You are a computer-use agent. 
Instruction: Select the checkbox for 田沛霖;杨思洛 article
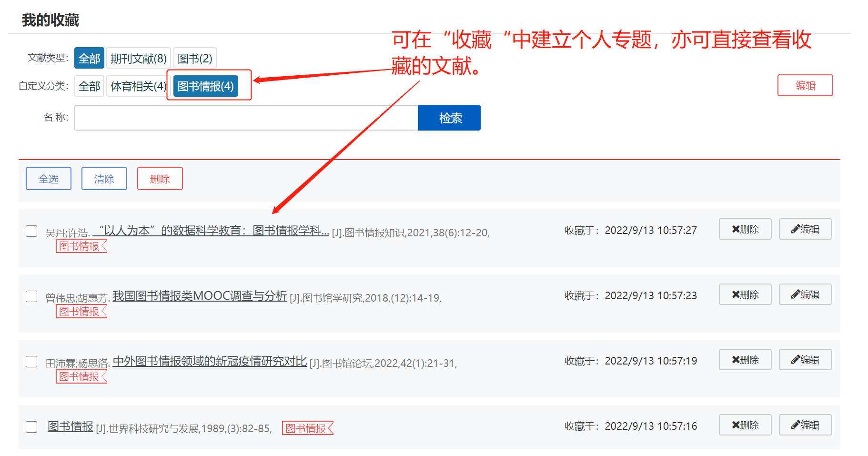[31, 362]
